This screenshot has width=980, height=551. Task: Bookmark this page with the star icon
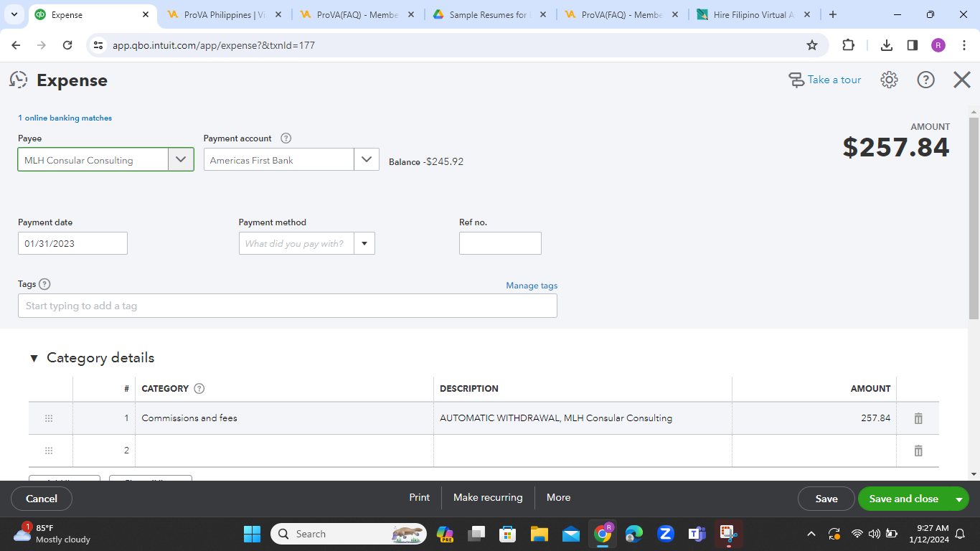click(x=812, y=45)
